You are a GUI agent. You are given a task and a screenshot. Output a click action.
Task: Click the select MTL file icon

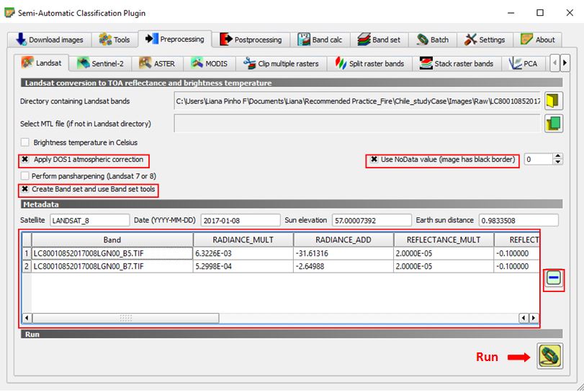[552, 124]
